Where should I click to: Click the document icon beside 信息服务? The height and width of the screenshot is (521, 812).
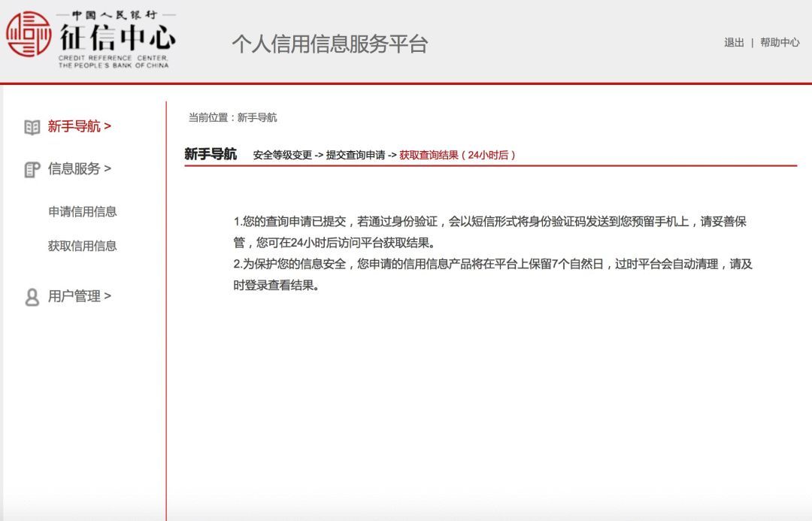click(x=32, y=169)
